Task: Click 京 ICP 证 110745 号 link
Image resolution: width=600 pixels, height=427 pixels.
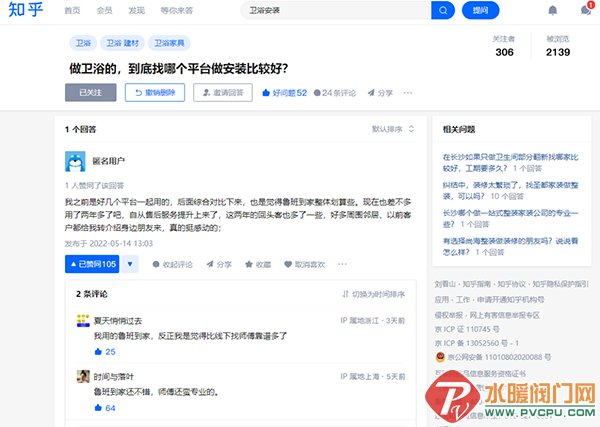Action: [x=467, y=329]
